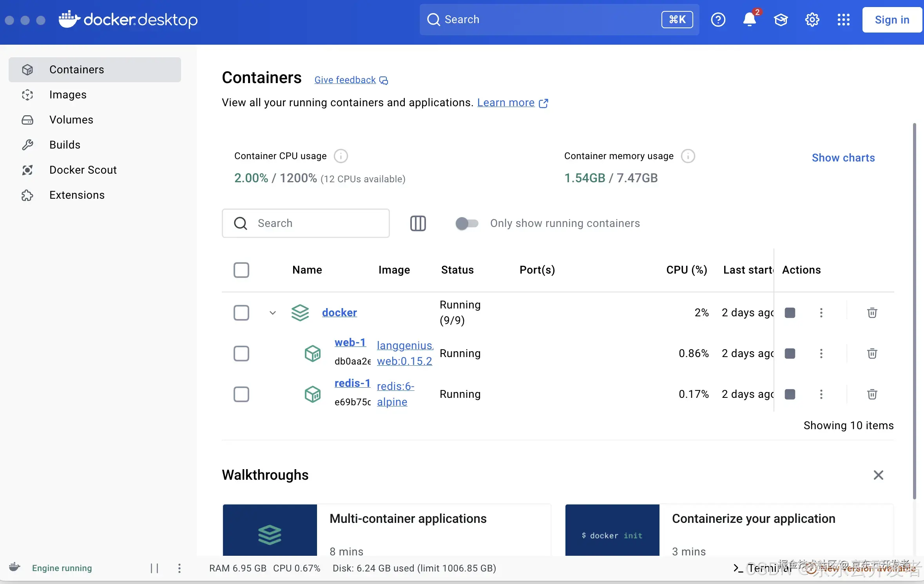Open more actions menu for redis-1 container

tap(821, 394)
